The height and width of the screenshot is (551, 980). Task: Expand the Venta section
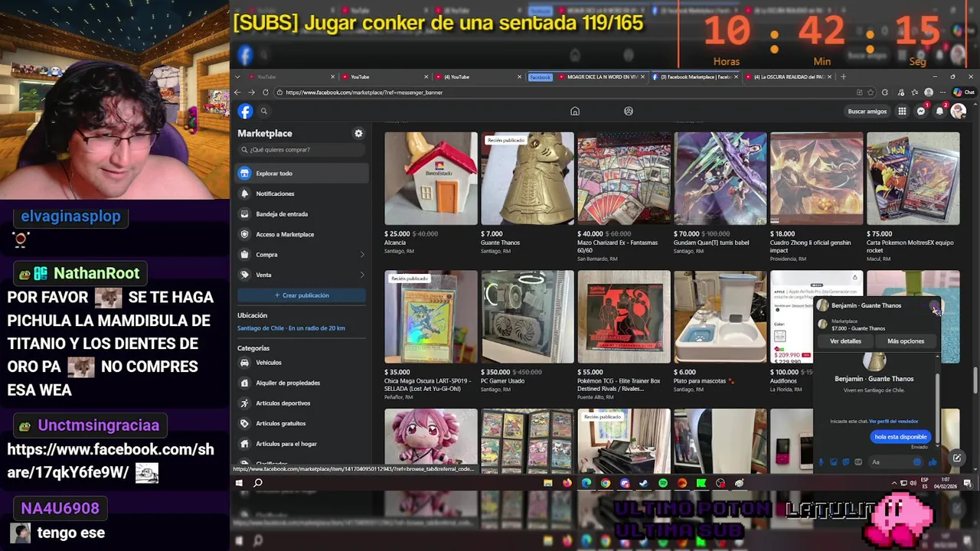[x=302, y=275]
